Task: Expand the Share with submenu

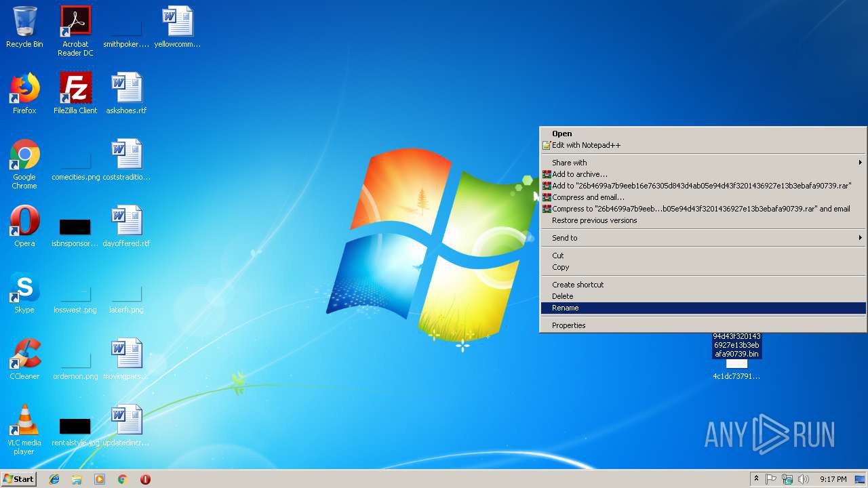Action: 703,163
